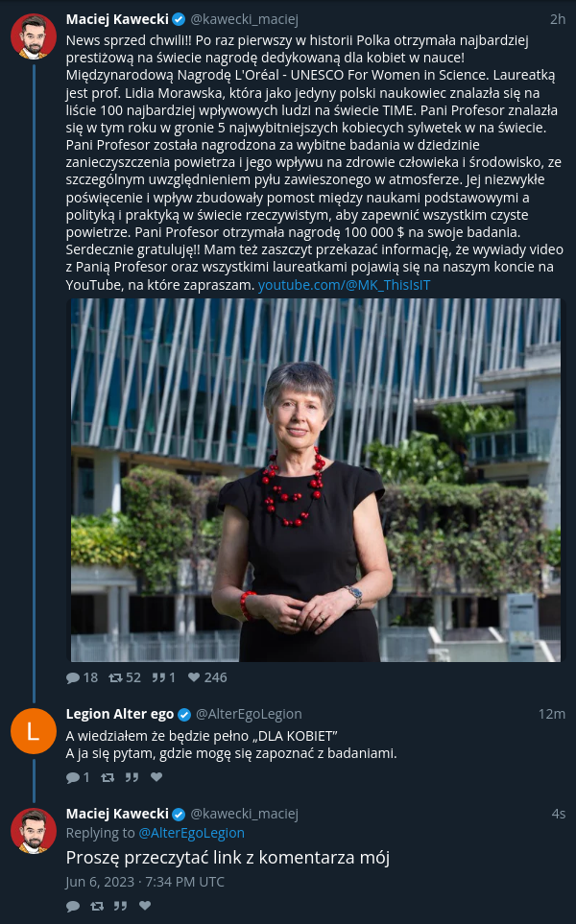Screen dimensions: 576x924
Task: Click Maciej Kawecki avatar on top tweet
Action: [33, 36]
